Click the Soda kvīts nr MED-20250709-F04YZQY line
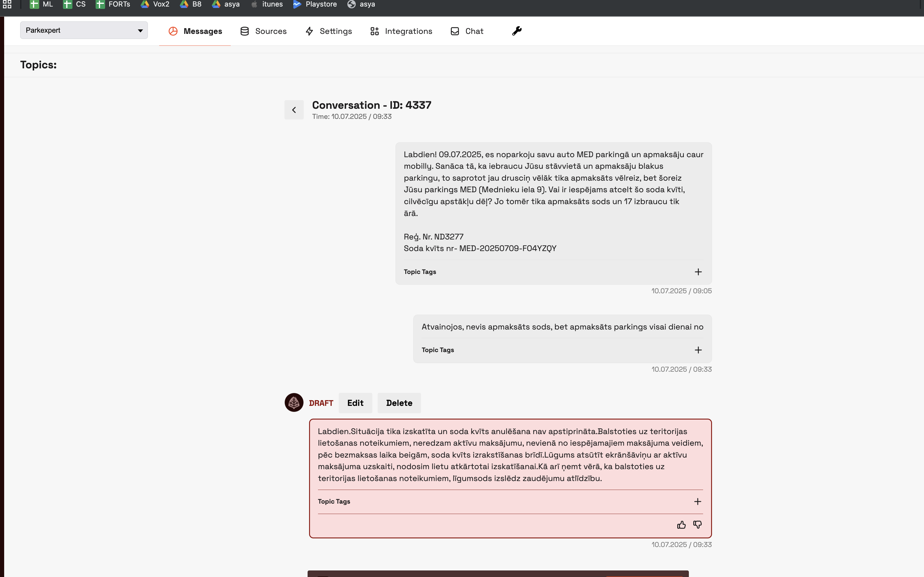924x577 pixels. pyautogui.click(x=480, y=248)
